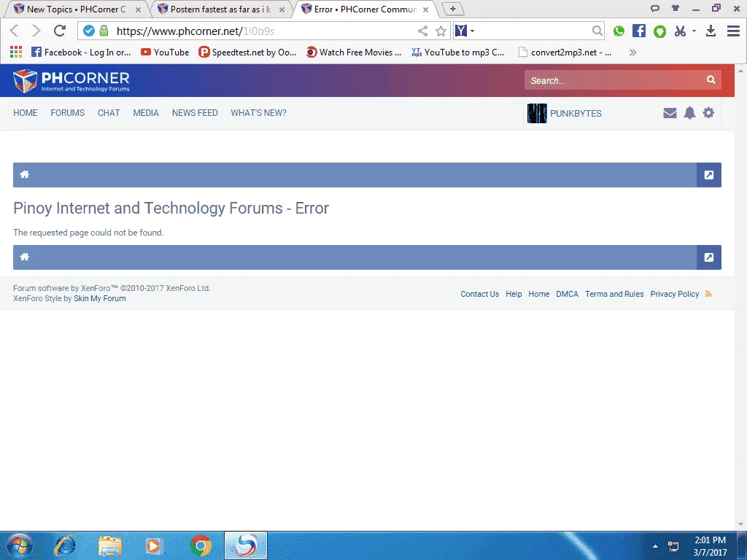Screen dimensions: 747x560
Task: Click the share icon in the address bar
Action: 422,31
